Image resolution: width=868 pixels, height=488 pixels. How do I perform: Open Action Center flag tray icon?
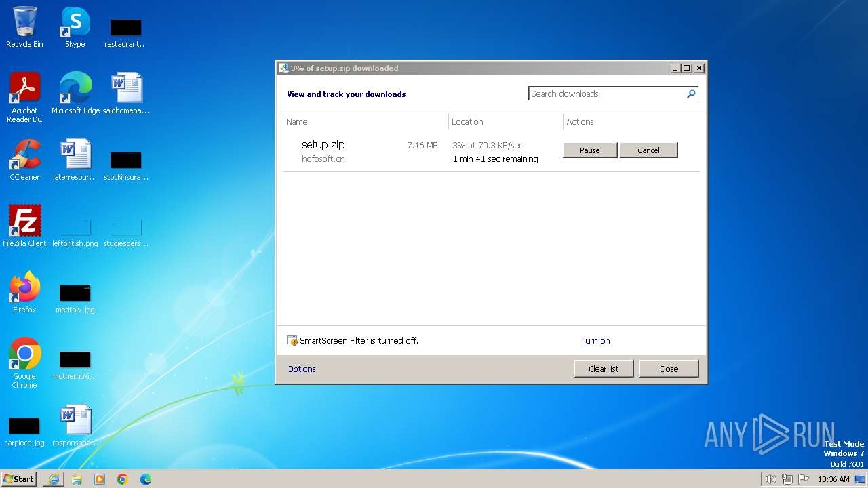click(x=804, y=479)
